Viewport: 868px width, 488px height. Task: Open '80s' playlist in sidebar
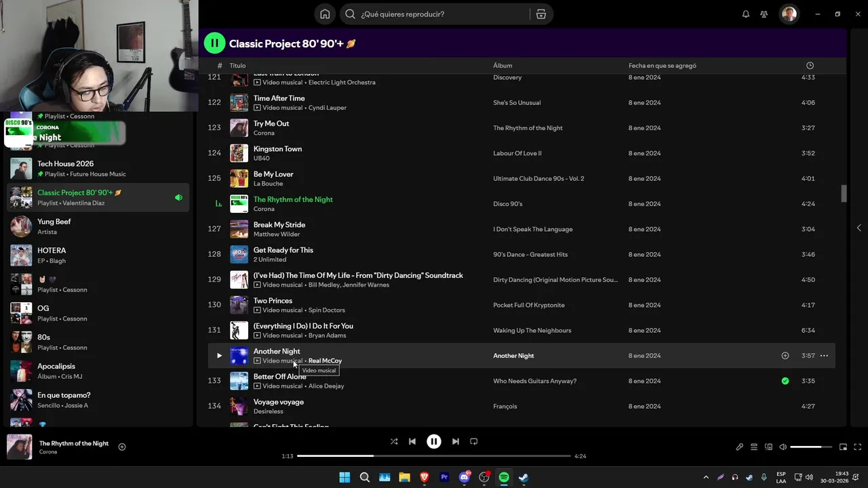click(98, 342)
